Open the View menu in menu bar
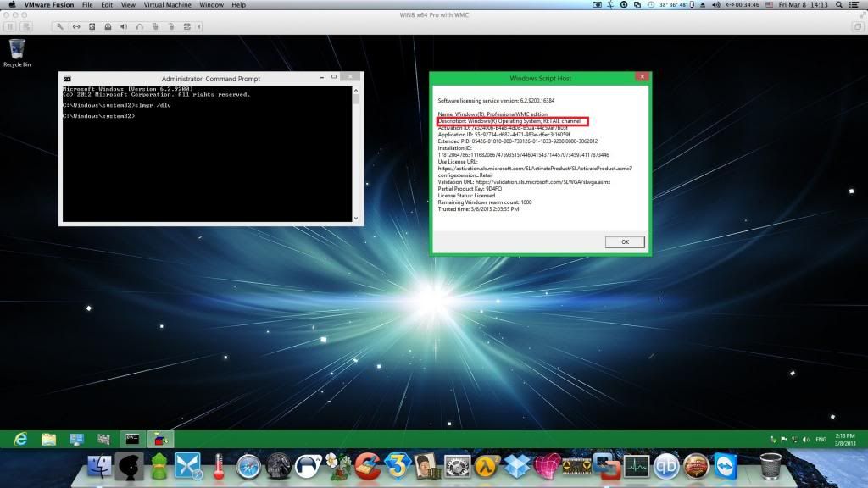 pos(130,5)
